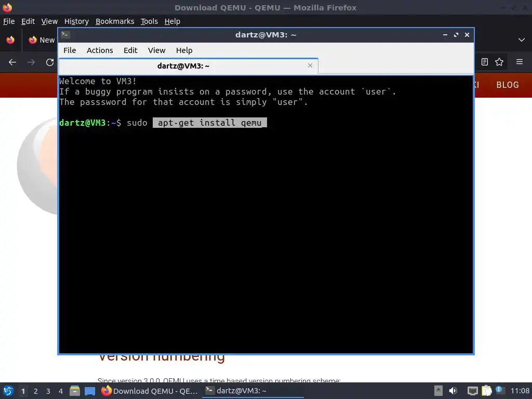Viewport: 532px width, 399px height.
Task: Open the terminal View menu
Action: [156, 50]
